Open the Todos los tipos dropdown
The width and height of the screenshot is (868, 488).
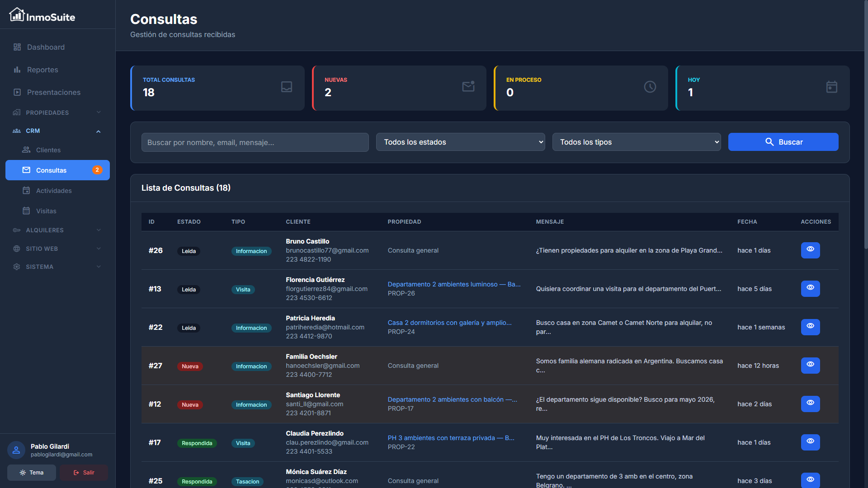point(636,142)
